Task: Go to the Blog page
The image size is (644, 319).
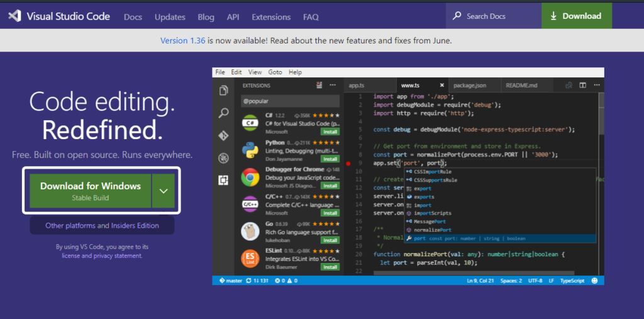Action: pyautogui.click(x=206, y=17)
